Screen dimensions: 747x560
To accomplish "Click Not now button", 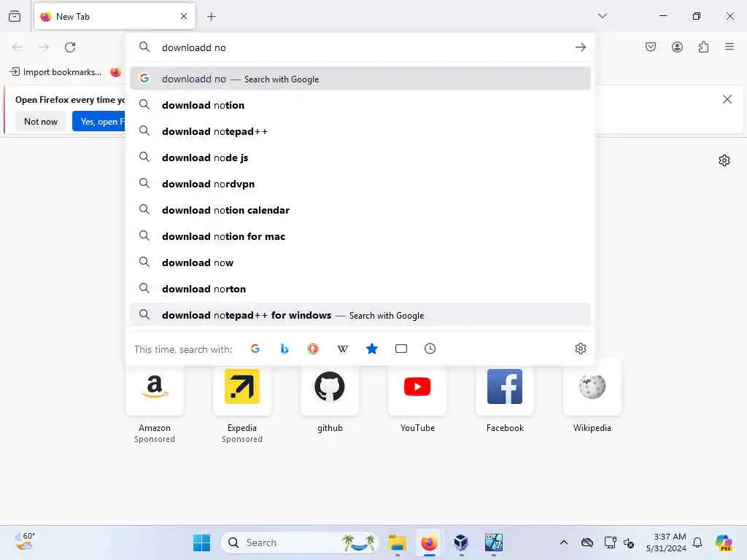I will (41, 122).
